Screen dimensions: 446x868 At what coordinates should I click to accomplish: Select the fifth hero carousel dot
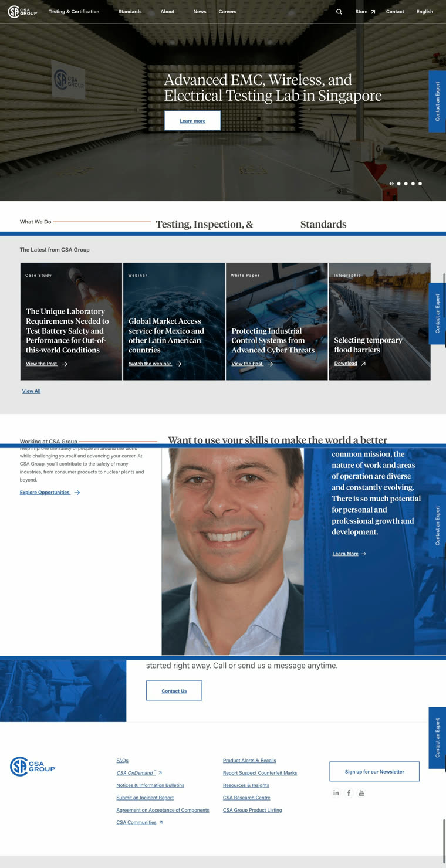(x=420, y=184)
